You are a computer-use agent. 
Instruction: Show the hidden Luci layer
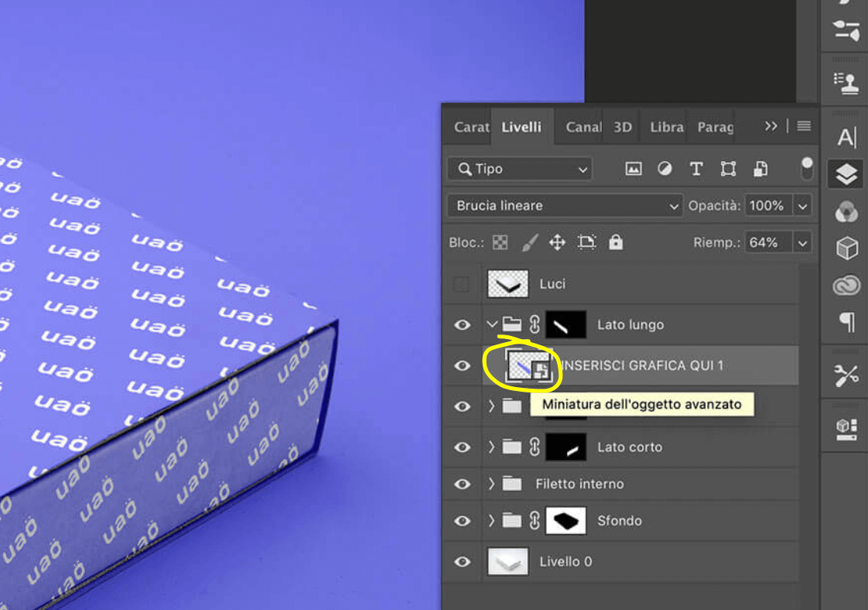462,285
